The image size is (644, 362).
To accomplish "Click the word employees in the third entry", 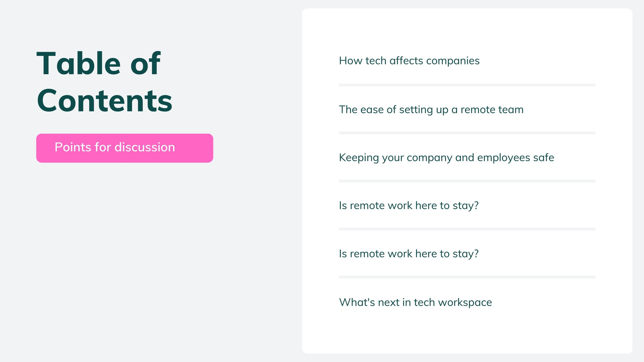I will (x=504, y=158).
